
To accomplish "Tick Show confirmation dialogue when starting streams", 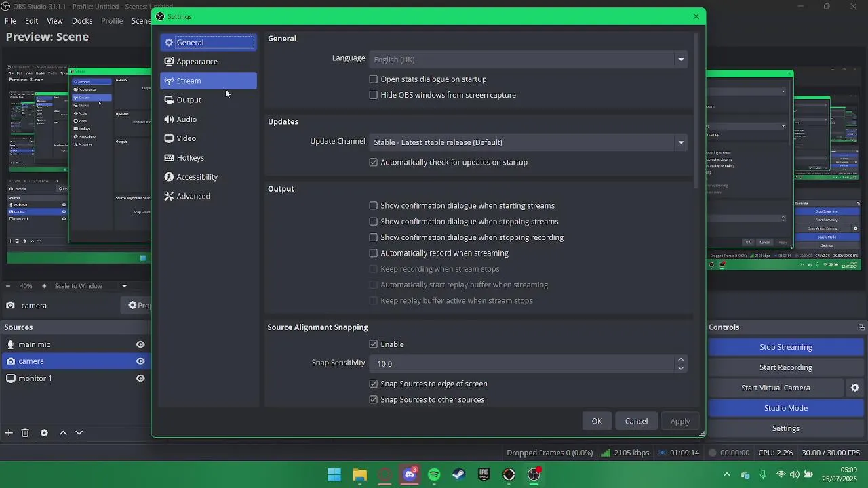I will (373, 206).
